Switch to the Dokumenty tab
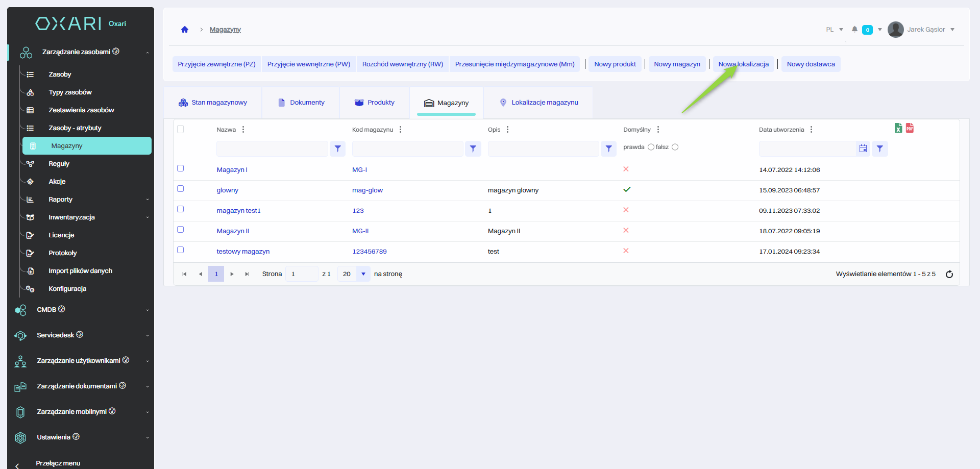 click(x=301, y=103)
